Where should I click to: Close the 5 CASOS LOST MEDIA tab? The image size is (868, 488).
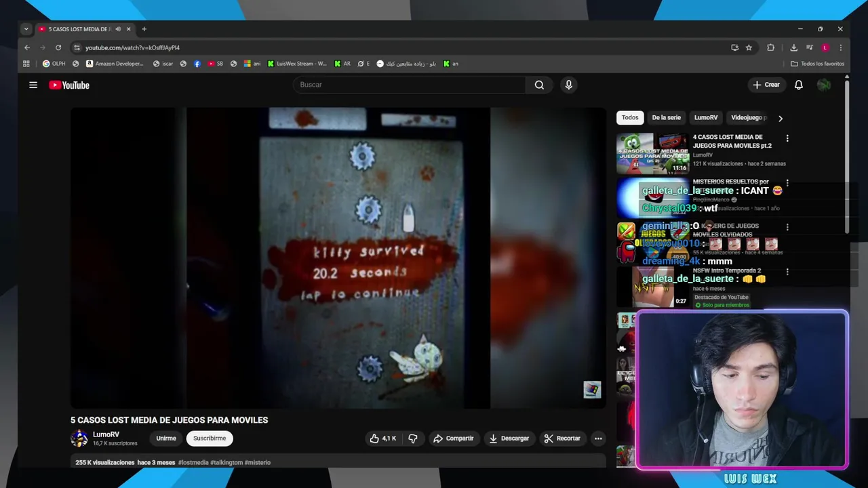[128, 29]
